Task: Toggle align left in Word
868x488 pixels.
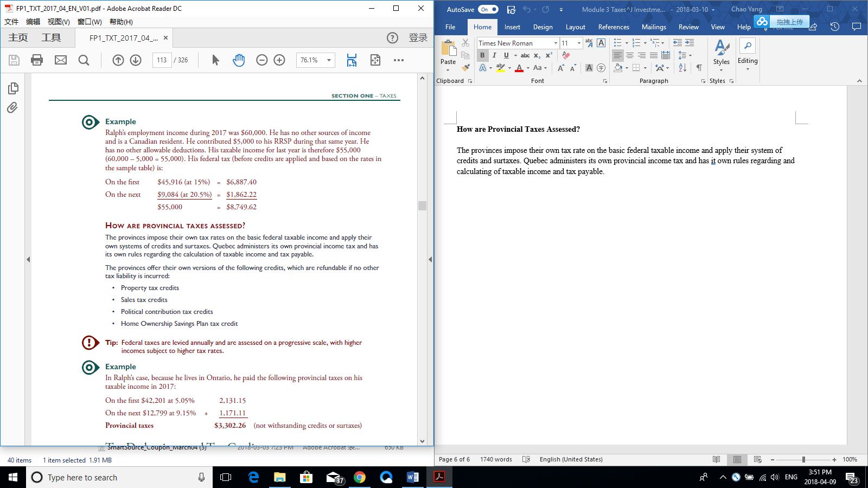Action: pos(618,55)
